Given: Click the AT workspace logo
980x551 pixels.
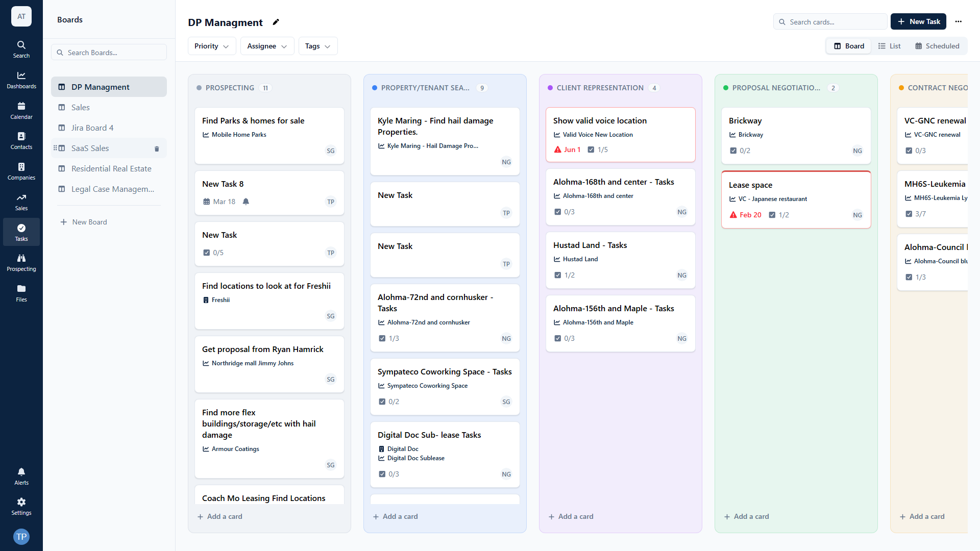Looking at the screenshot, I should [x=21, y=16].
